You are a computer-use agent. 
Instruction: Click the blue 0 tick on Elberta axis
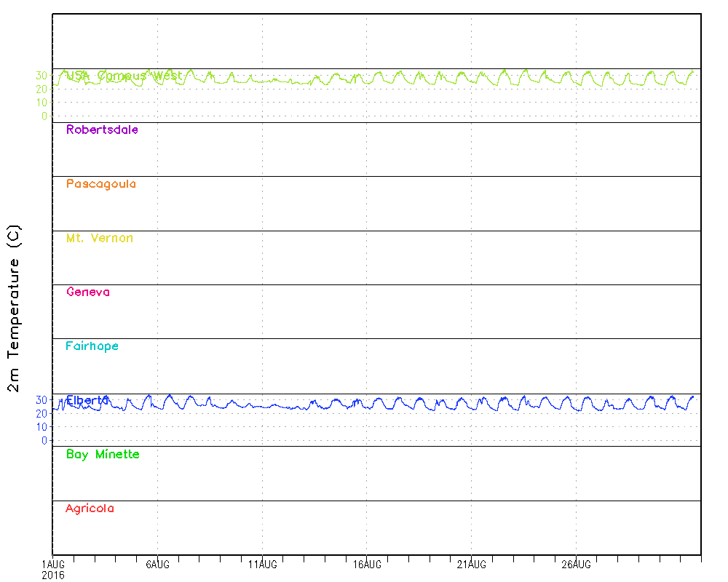44,441
